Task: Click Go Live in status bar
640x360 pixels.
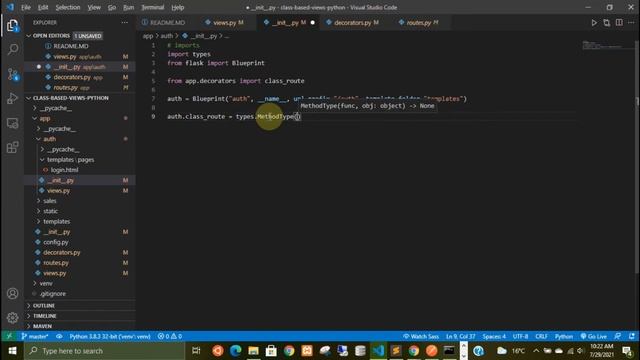Action: 594,336
